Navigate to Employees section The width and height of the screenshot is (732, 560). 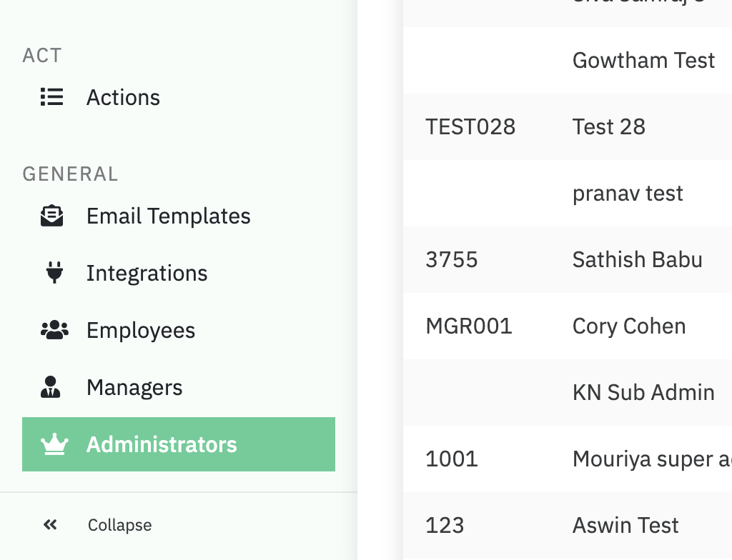[x=141, y=330]
